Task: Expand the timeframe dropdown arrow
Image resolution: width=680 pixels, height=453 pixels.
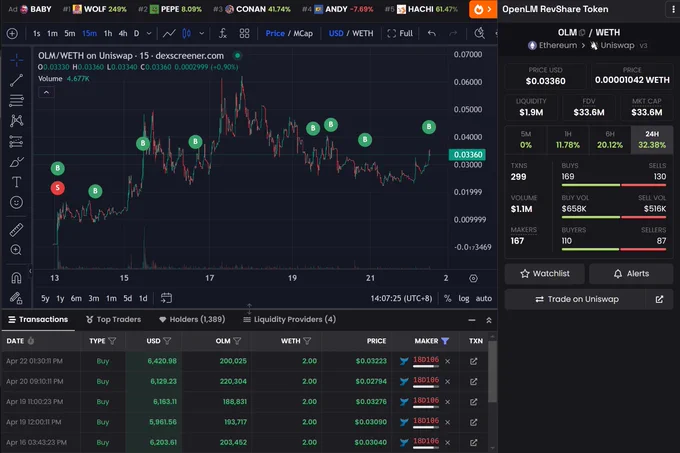Action: pyautogui.click(x=149, y=33)
